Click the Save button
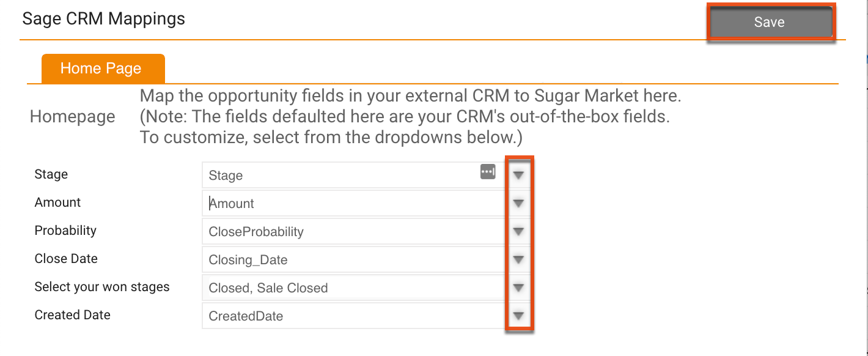This screenshot has height=356, width=868. [769, 23]
